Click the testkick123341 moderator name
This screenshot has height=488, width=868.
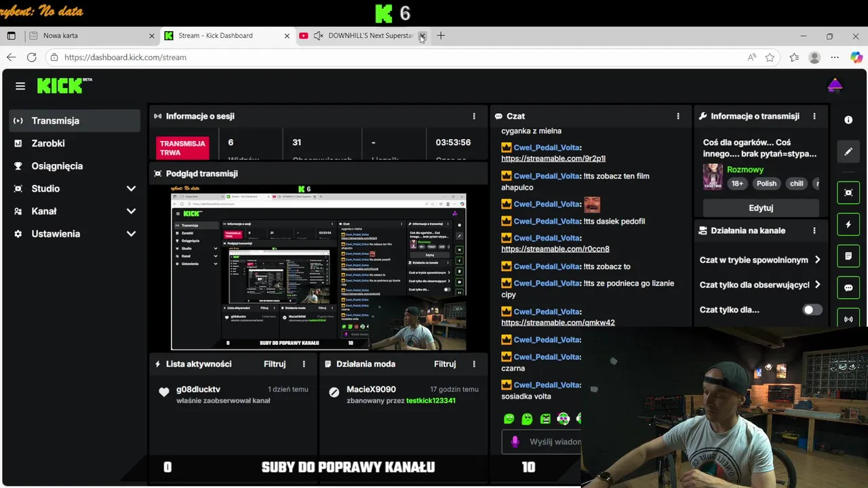tap(431, 401)
